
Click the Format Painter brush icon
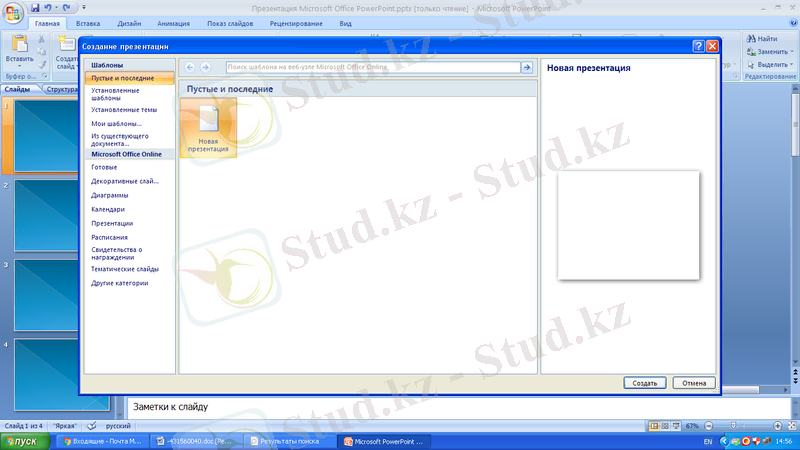coord(42,64)
